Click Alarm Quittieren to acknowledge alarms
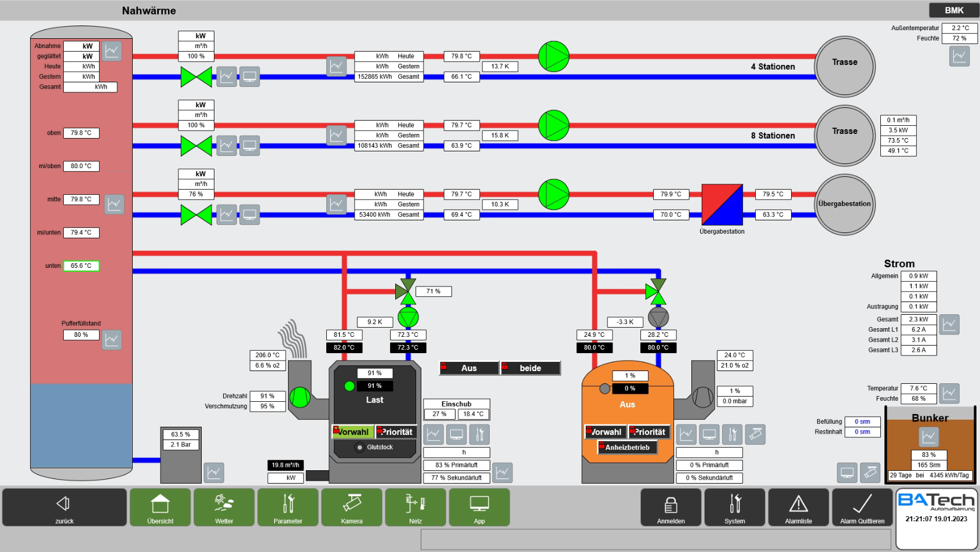 pyautogui.click(x=862, y=507)
